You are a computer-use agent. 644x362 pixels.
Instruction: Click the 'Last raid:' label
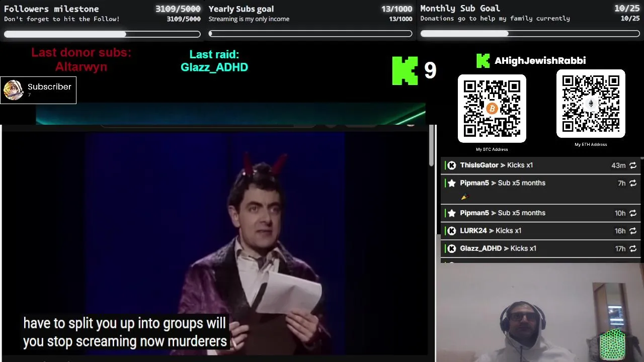click(x=214, y=54)
